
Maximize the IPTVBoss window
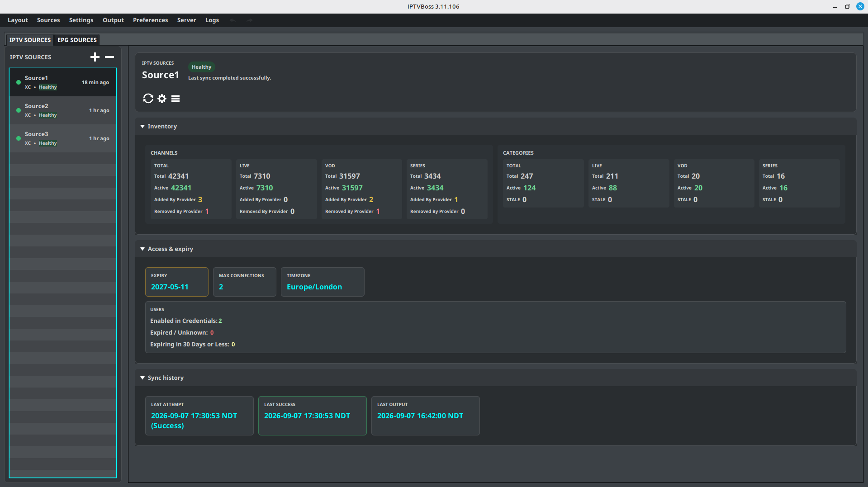coord(847,7)
